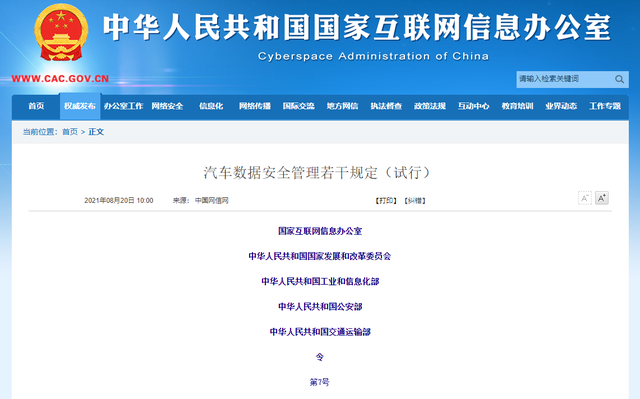Open the 业界动态 navigation item
Screen dimensions: 640x399
pos(561,106)
